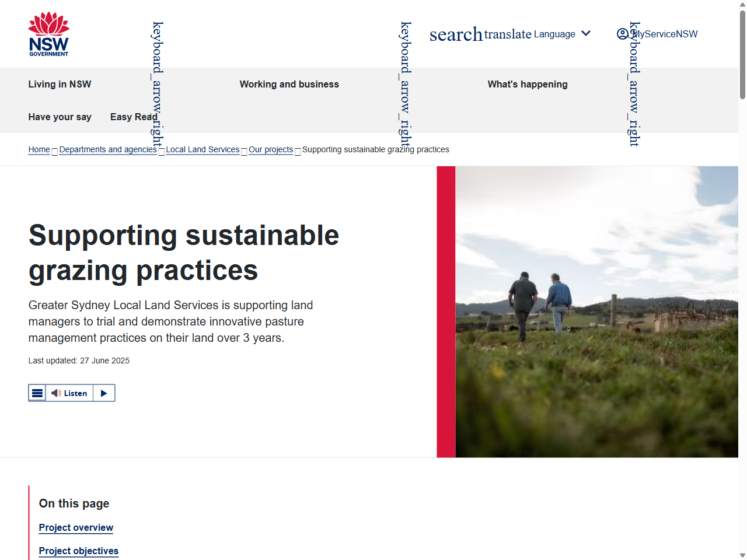The image size is (747, 560).
Task: Jump to Project overview section
Action: click(x=76, y=527)
